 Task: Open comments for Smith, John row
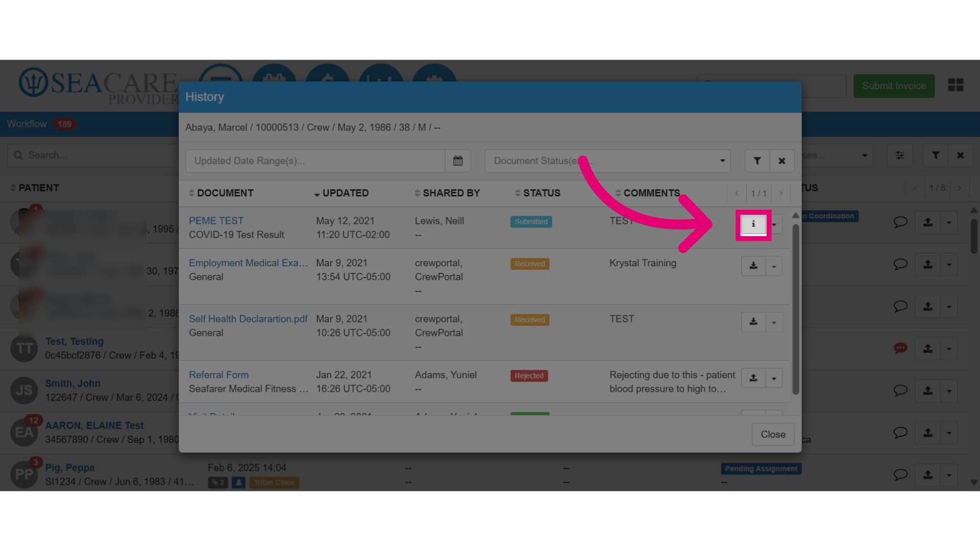(900, 391)
